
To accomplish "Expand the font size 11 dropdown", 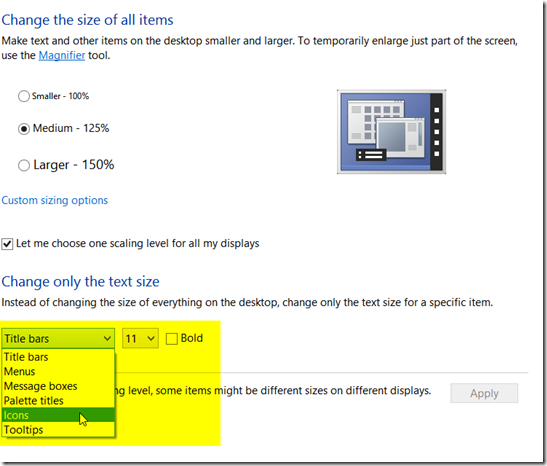I will point(140,338).
